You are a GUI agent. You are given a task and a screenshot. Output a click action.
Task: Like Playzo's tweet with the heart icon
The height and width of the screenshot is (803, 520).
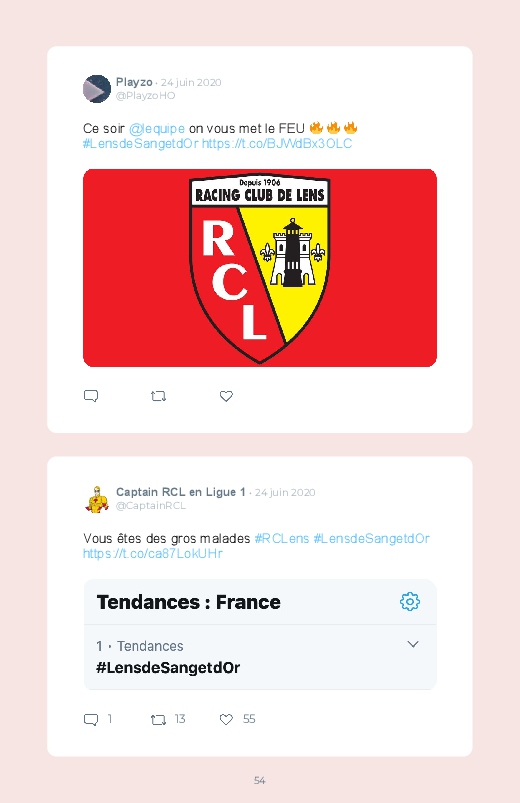point(226,396)
